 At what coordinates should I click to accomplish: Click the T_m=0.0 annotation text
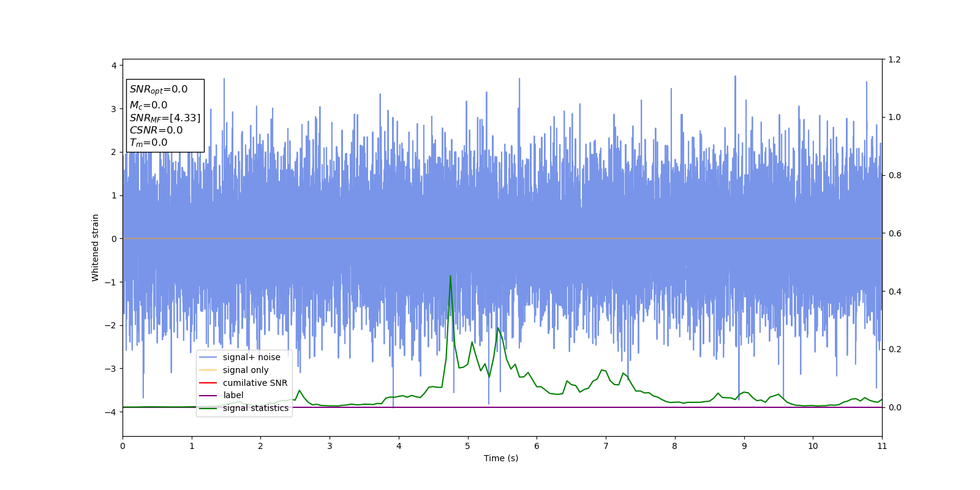click(x=148, y=143)
